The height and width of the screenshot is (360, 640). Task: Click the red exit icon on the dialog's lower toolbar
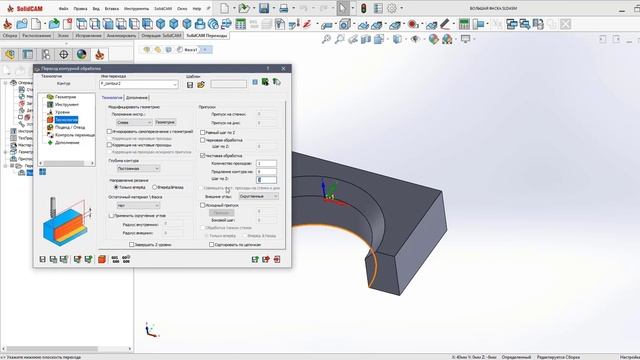click(277, 259)
